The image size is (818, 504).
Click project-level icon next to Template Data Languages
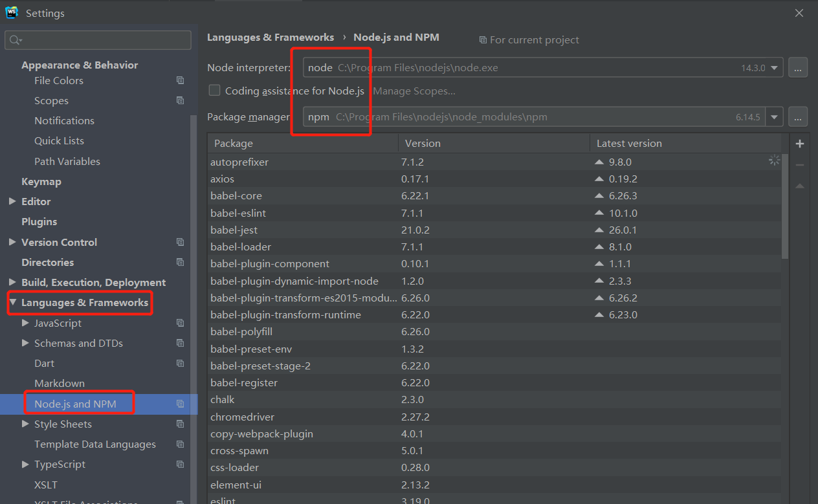(x=181, y=444)
